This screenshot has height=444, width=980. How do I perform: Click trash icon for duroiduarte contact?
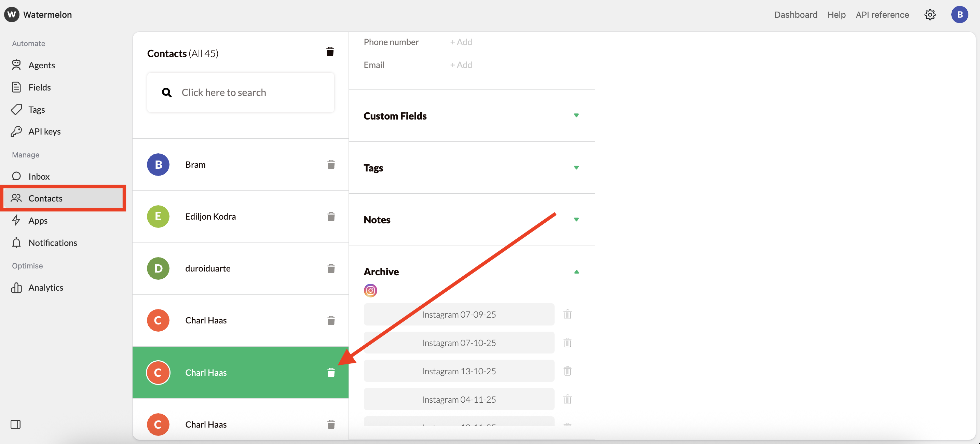point(331,269)
